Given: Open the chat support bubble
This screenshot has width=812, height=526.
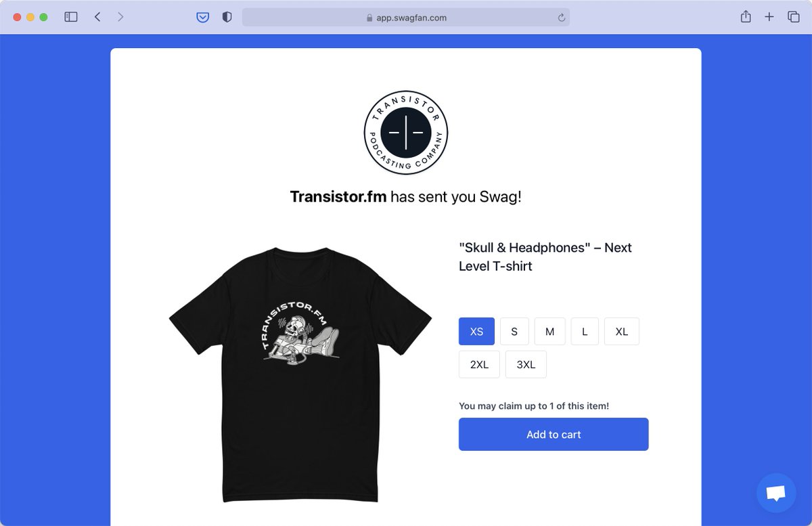Looking at the screenshot, I should click(x=776, y=493).
